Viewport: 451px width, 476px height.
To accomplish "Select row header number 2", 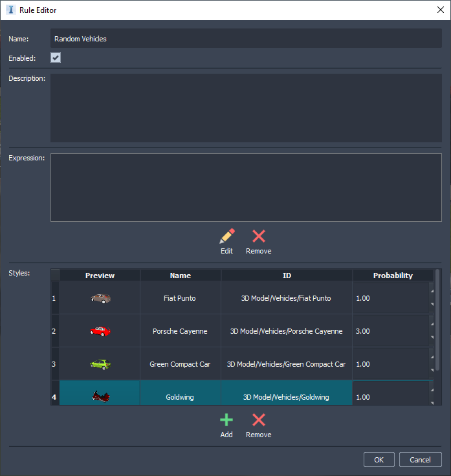I will point(54,331).
